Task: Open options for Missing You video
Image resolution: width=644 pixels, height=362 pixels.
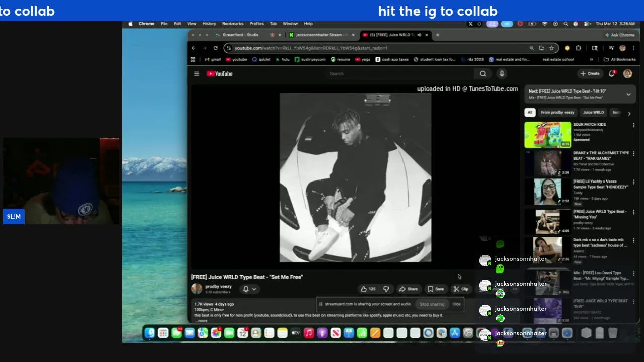Action: point(633,212)
